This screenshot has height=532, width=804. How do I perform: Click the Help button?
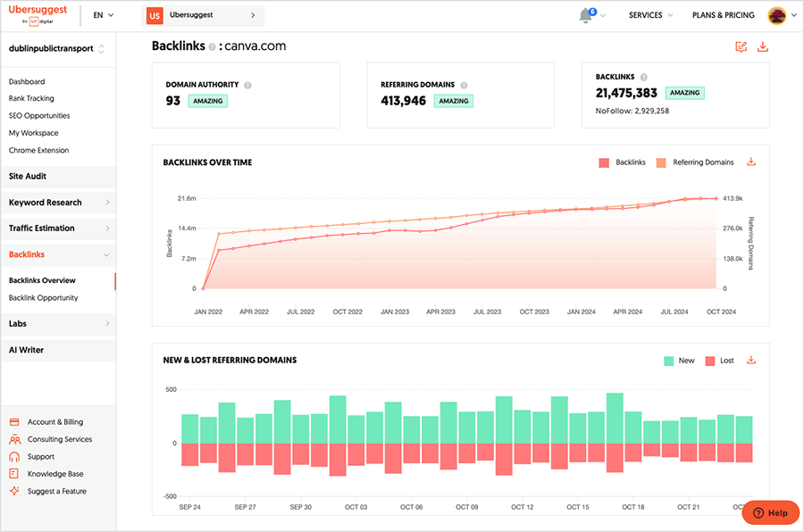pos(770,513)
